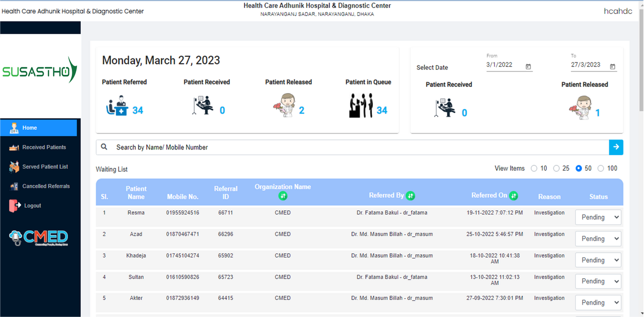
Task: Select 25 view items
Action: [x=556, y=168]
